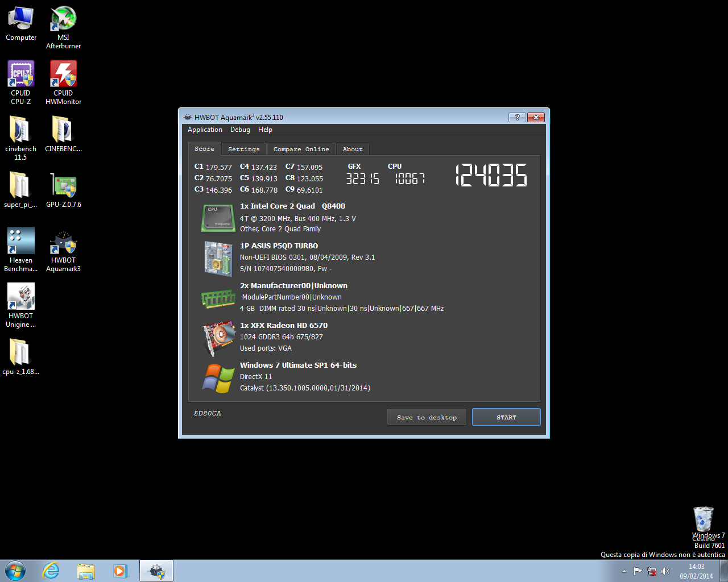
Task: Switch to the Settings tab
Action: [244, 149]
